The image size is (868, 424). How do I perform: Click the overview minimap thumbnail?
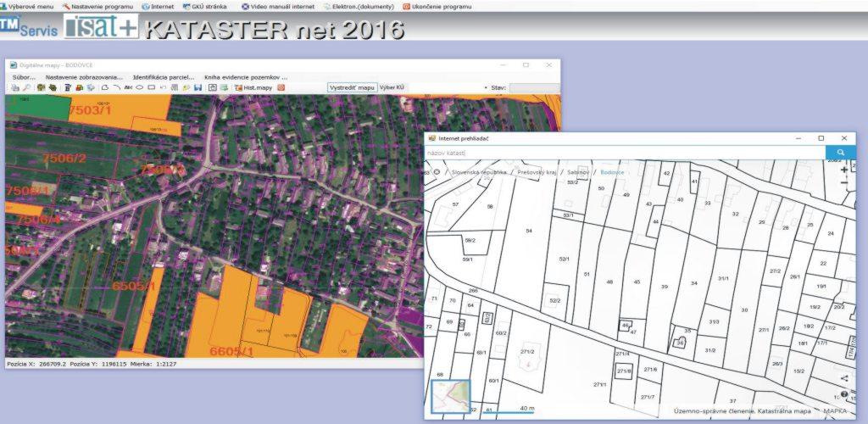click(450, 396)
